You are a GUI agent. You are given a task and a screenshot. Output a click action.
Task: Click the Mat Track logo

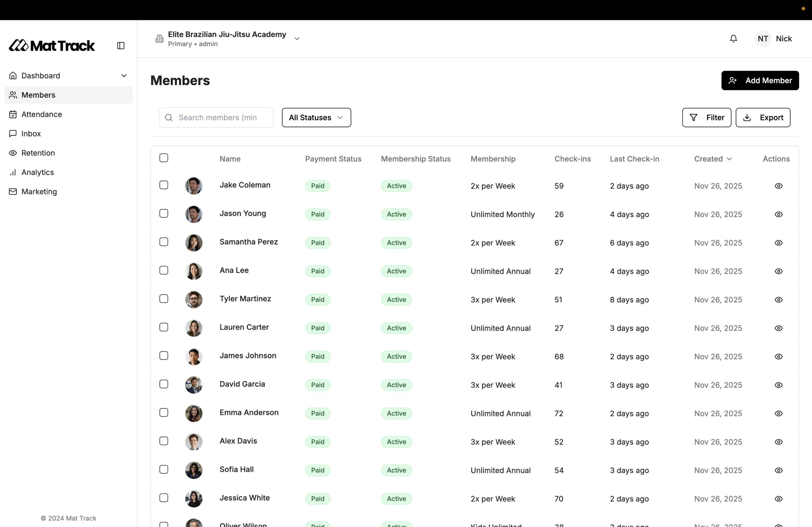click(x=52, y=45)
